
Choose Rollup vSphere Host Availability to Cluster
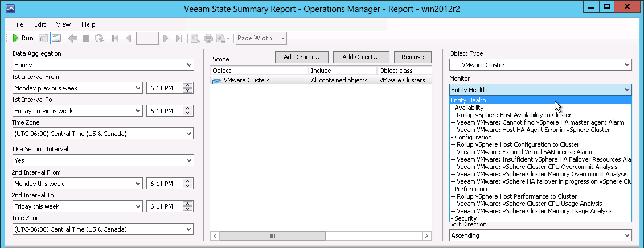[x=540, y=115]
